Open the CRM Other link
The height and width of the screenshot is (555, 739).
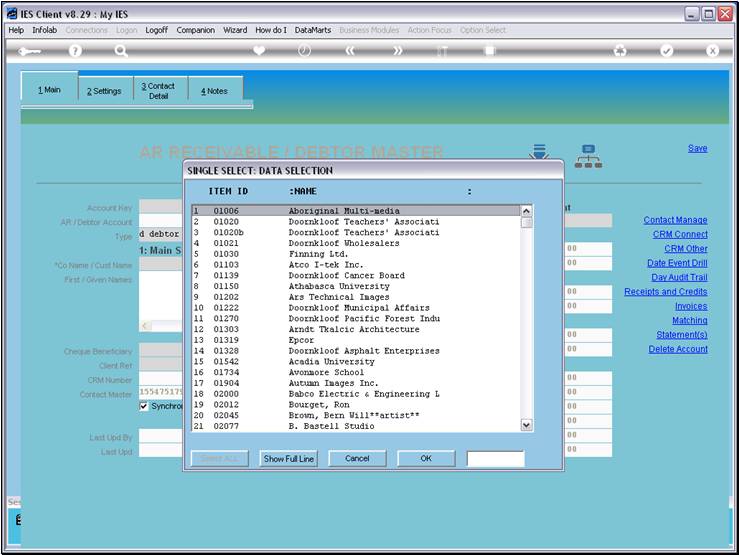(x=686, y=249)
